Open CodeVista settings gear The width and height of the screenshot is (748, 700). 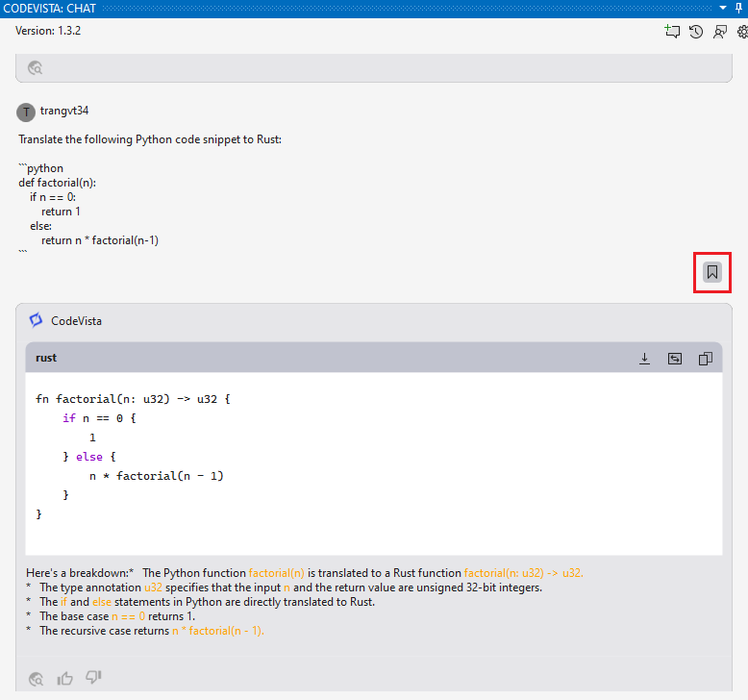tap(742, 32)
